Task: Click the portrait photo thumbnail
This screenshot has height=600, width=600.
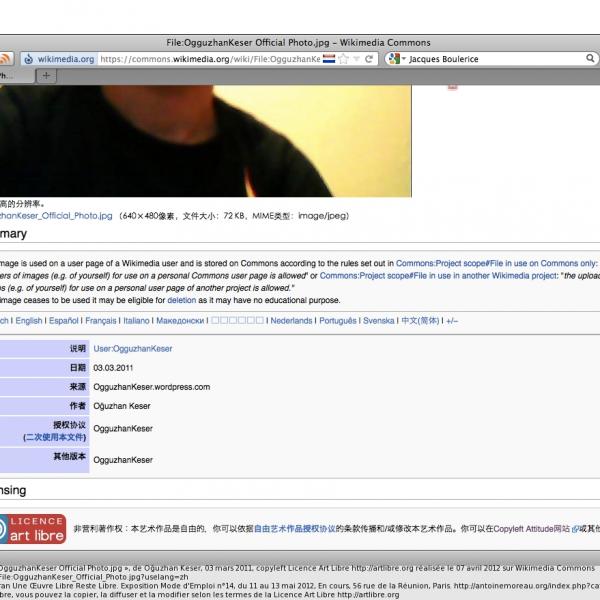Action: [205, 141]
